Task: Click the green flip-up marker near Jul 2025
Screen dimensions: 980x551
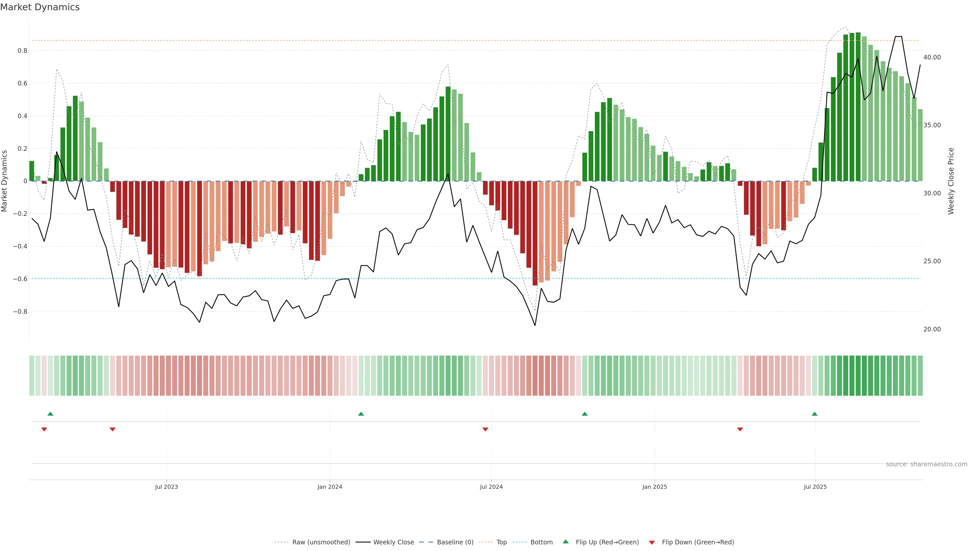Action: 815,414
